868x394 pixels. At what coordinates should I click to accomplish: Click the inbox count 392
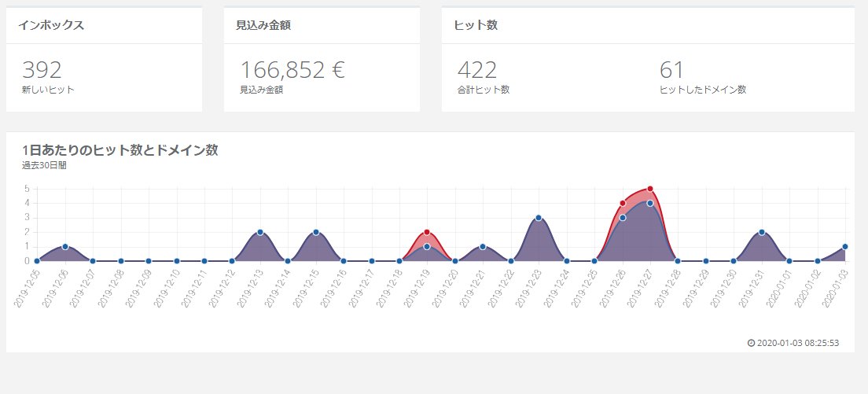(x=42, y=70)
